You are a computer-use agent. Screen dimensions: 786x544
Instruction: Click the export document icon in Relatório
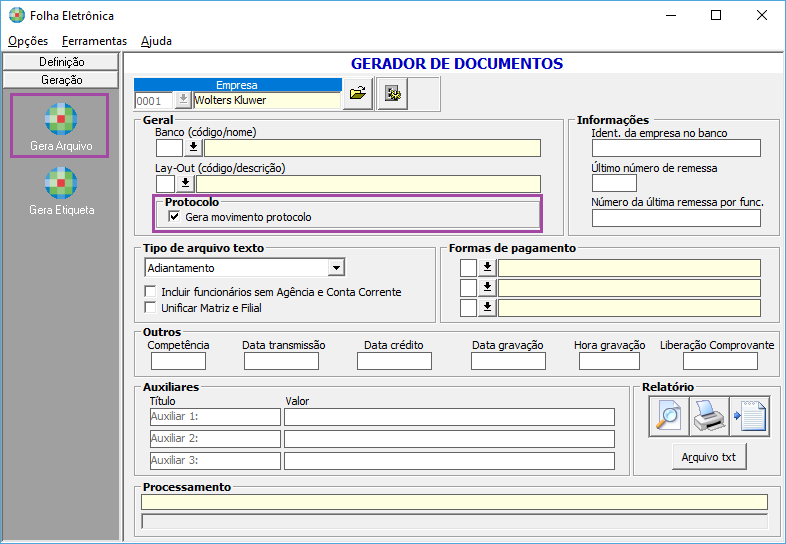pyautogui.click(x=749, y=416)
